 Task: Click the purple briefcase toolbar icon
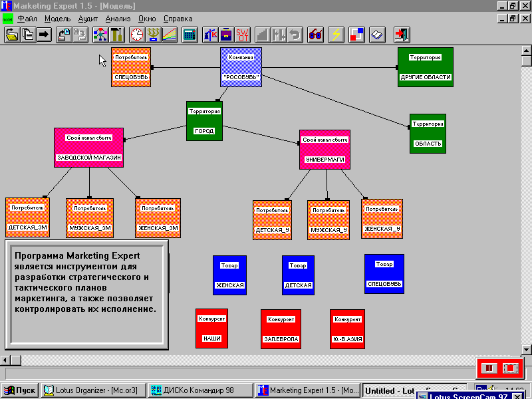tap(226, 35)
